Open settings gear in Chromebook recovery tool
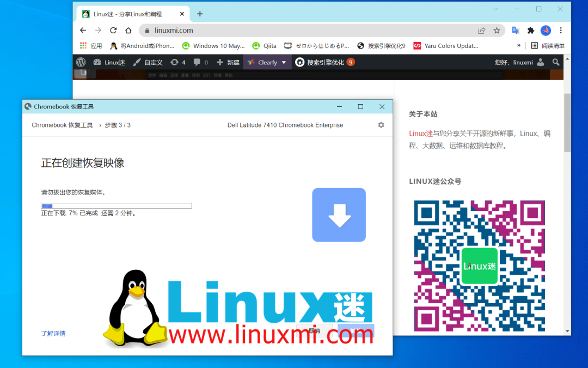The width and height of the screenshot is (588, 368). click(381, 125)
